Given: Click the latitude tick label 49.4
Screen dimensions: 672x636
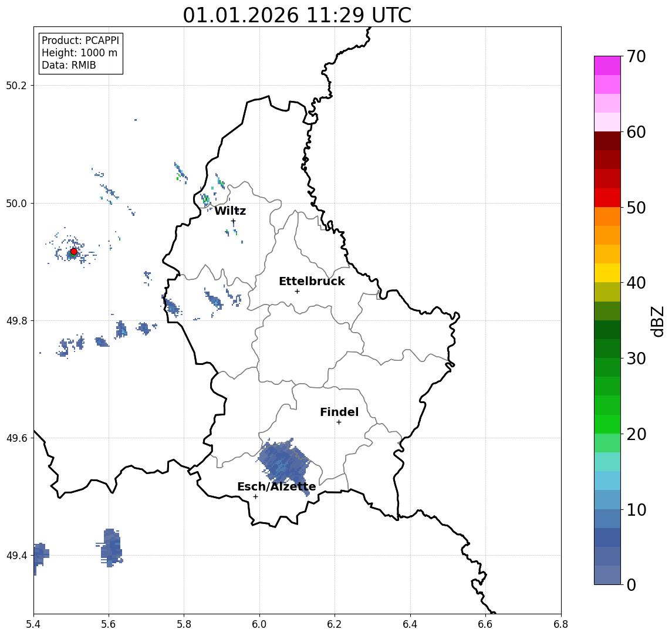Looking at the screenshot, I should coord(16,556).
